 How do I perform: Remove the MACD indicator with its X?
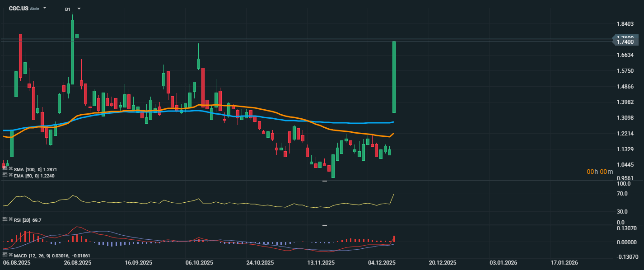10,255
